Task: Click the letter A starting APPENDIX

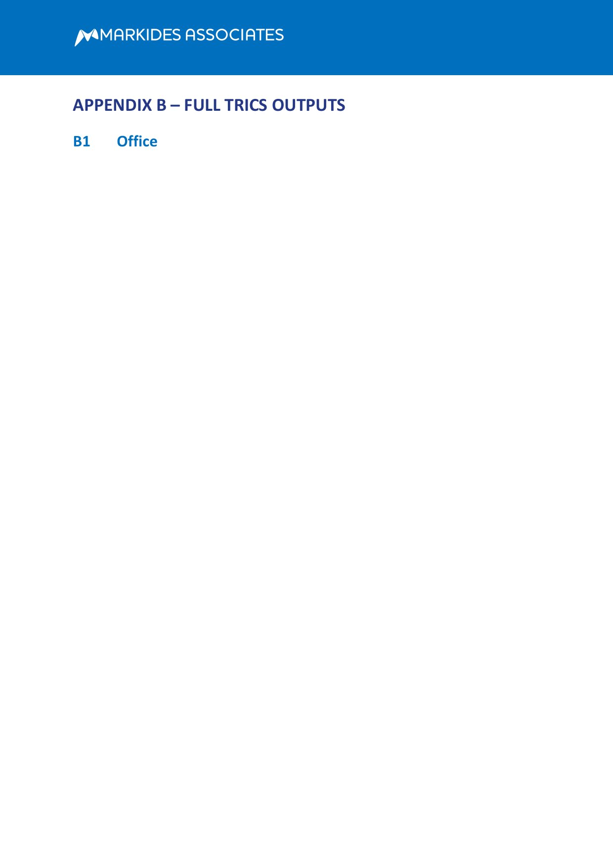Action: click(78, 105)
